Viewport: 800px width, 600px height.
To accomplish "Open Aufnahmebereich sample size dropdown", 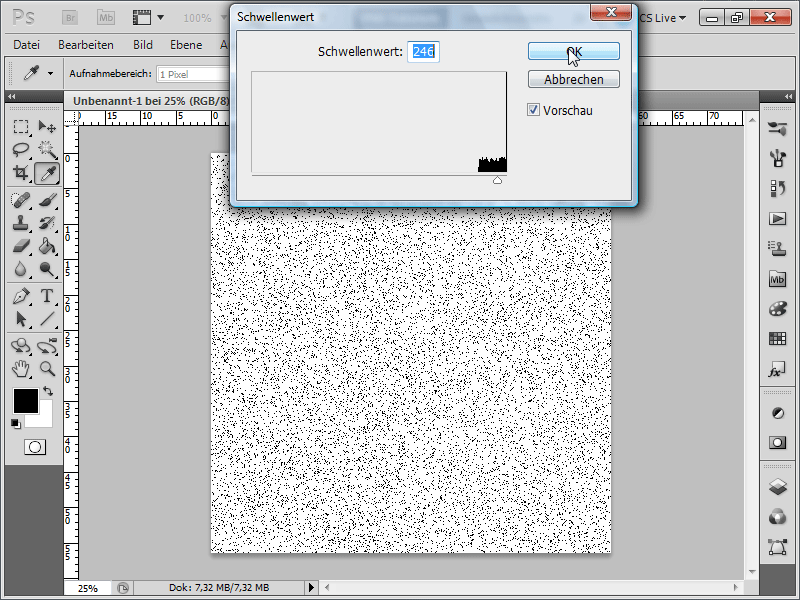I will pyautogui.click(x=194, y=74).
